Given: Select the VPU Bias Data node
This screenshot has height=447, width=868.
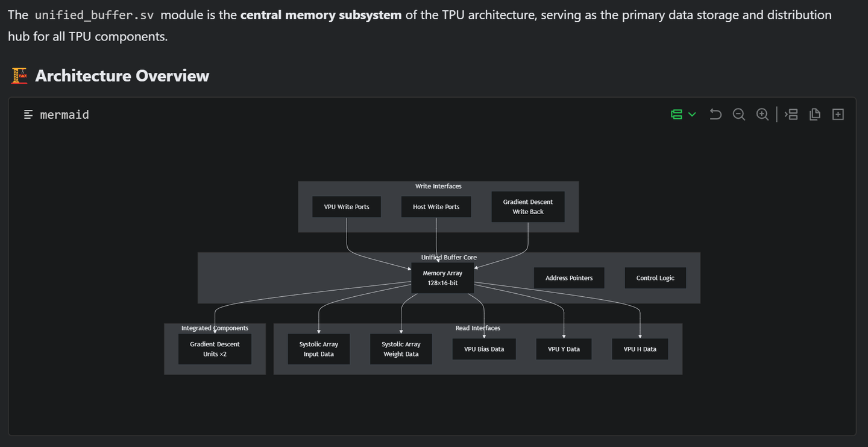Looking at the screenshot, I should pos(484,349).
